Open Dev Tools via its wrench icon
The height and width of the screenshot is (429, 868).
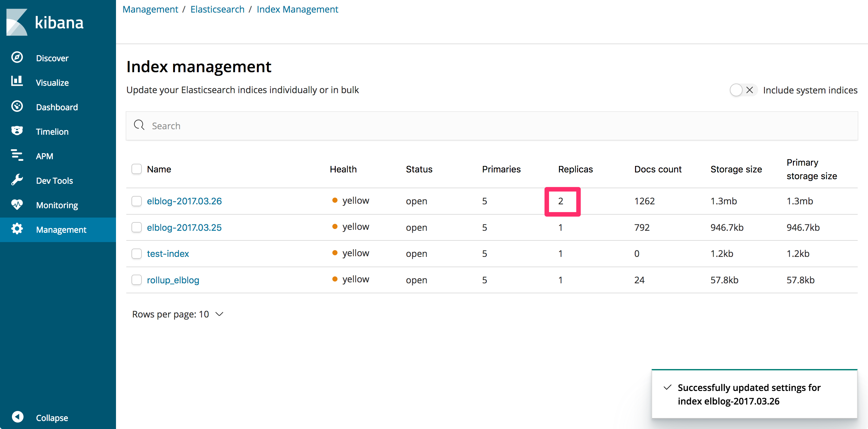coord(17,180)
